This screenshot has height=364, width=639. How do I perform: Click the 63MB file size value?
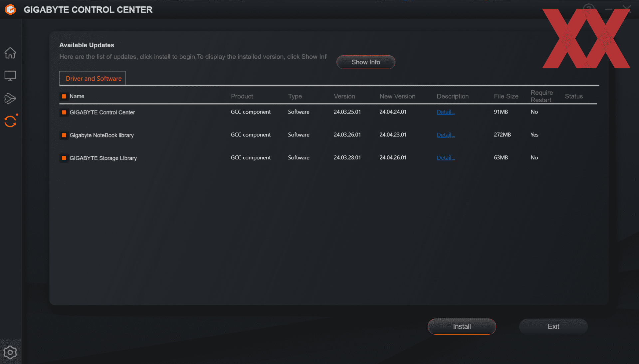click(501, 158)
